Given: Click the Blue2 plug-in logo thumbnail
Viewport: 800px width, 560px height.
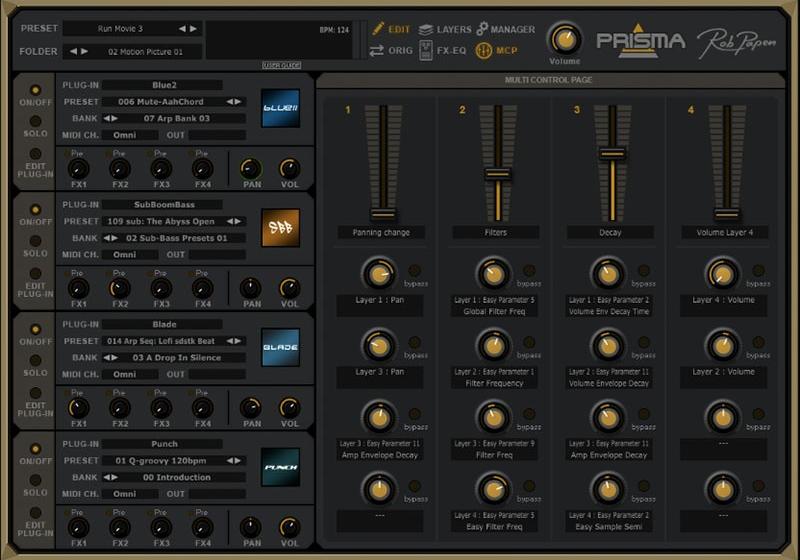Looking at the screenshot, I should pos(280,108).
